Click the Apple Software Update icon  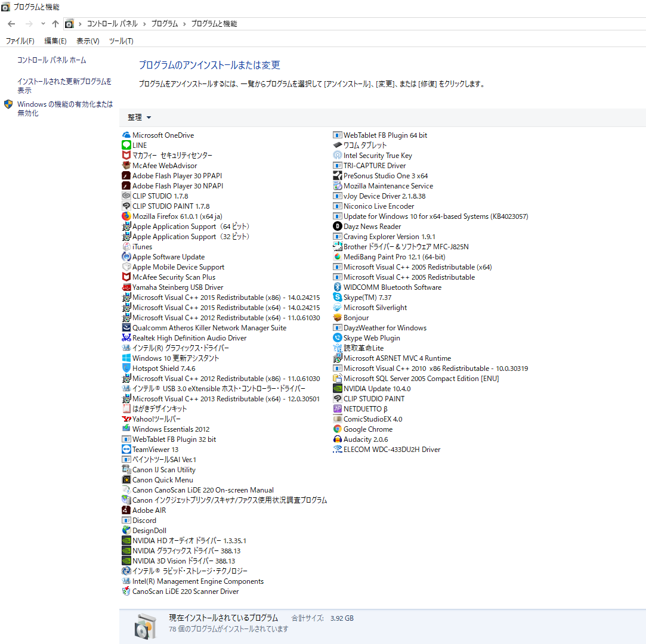(126, 257)
